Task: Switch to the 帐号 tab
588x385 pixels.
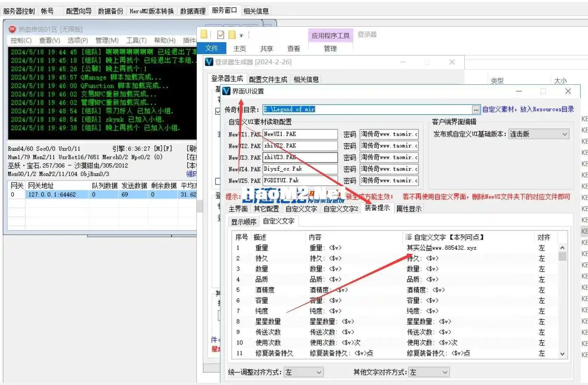Action: point(47,11)
